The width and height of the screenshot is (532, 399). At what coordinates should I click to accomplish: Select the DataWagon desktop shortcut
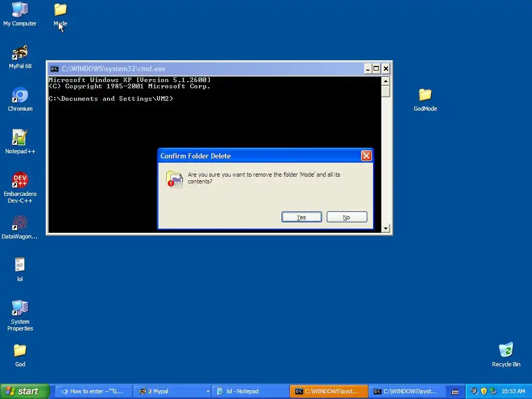pos(19,227)
